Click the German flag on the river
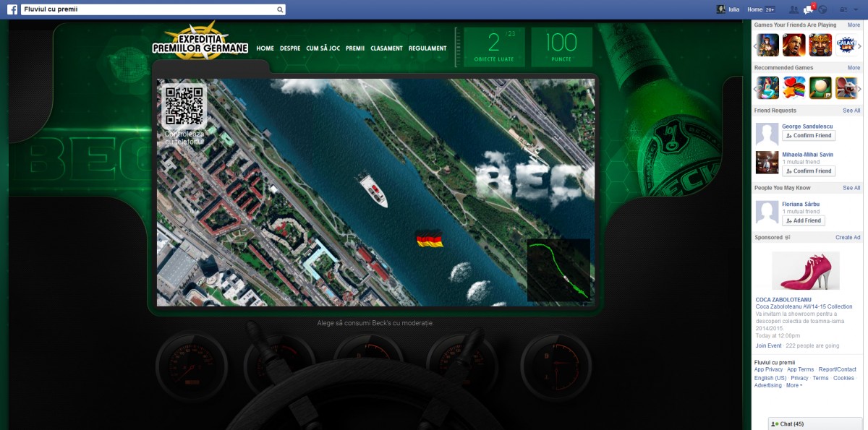The height and width of the screenshot is (430, 868). pyautogui.click(x=430, y=239)
